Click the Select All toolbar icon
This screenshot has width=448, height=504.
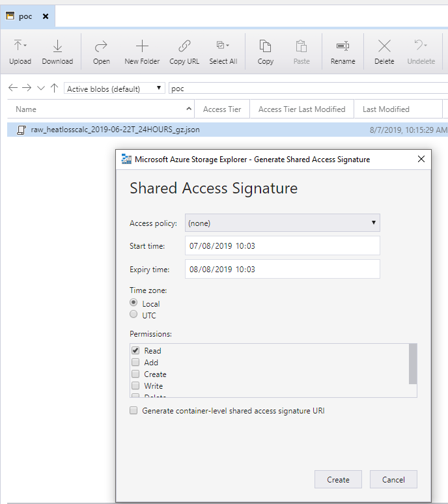point(221,46)
